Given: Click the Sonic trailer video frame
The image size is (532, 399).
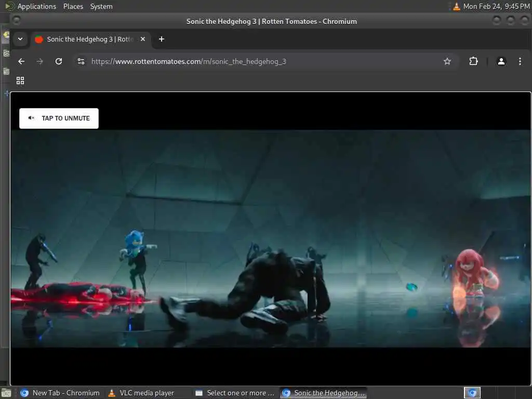Looking at the screenshot, I should 270,238.
